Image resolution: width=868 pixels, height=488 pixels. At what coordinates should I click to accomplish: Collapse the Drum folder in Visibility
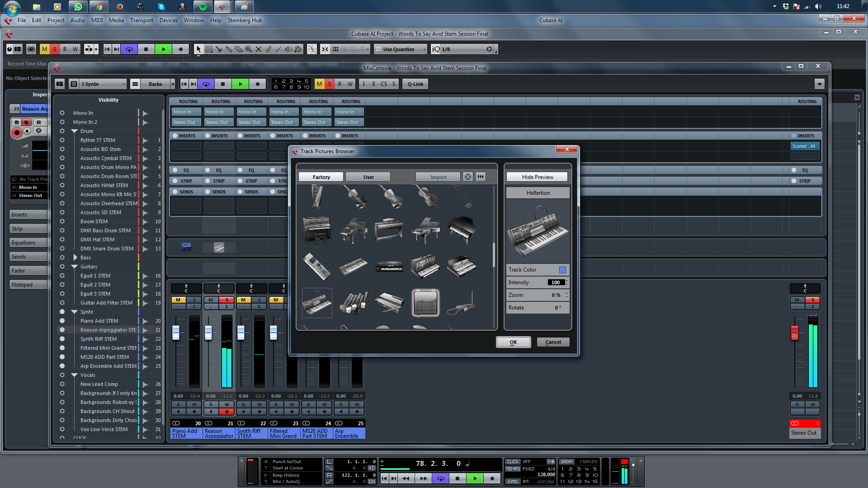coord(75,131)
